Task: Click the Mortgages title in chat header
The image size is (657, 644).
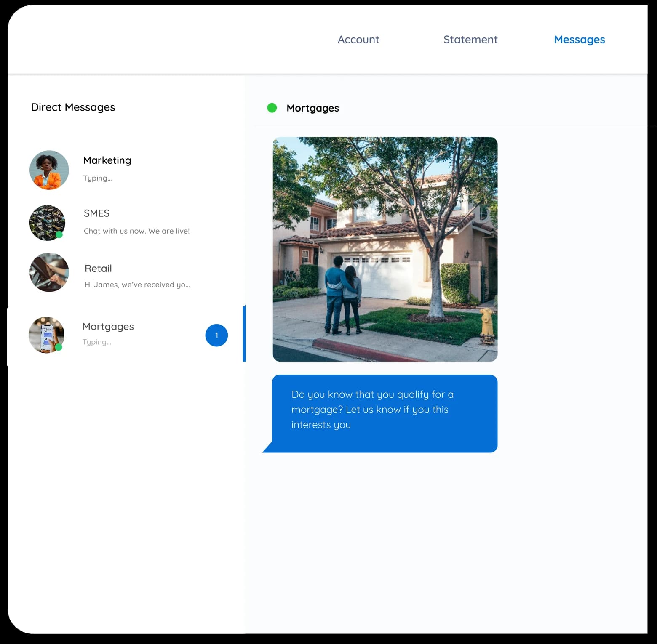Action: tap(312, 108)
